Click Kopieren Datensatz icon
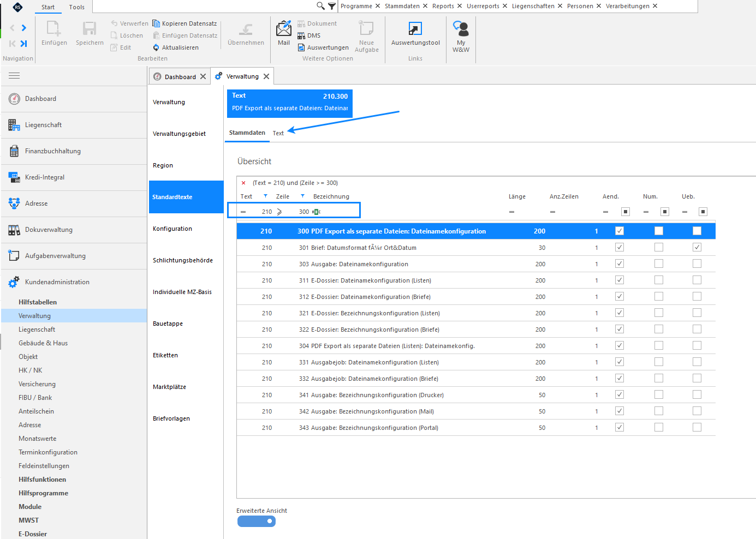756x539 pixels. coord(156,23)
